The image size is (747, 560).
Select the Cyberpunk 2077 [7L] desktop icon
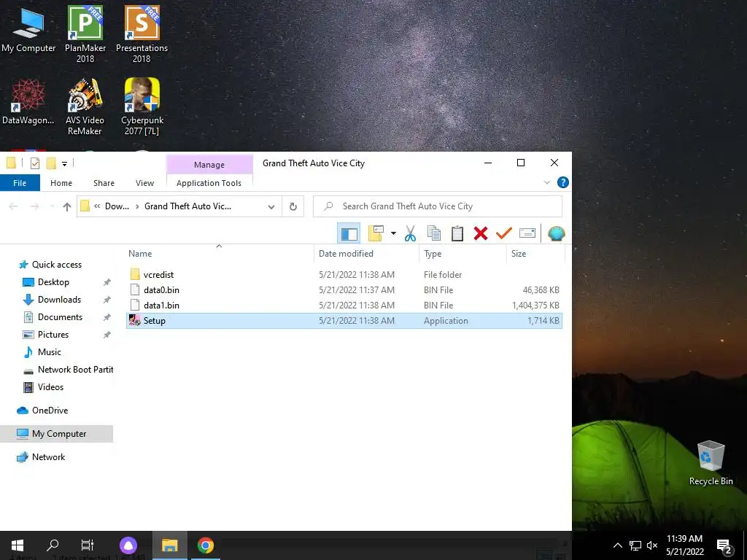pos(142,106)
